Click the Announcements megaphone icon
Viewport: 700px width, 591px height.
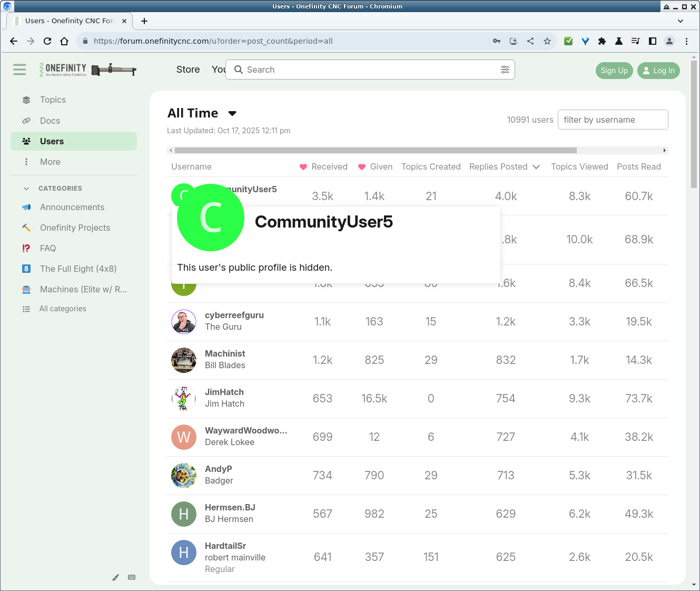pos(26,207)
